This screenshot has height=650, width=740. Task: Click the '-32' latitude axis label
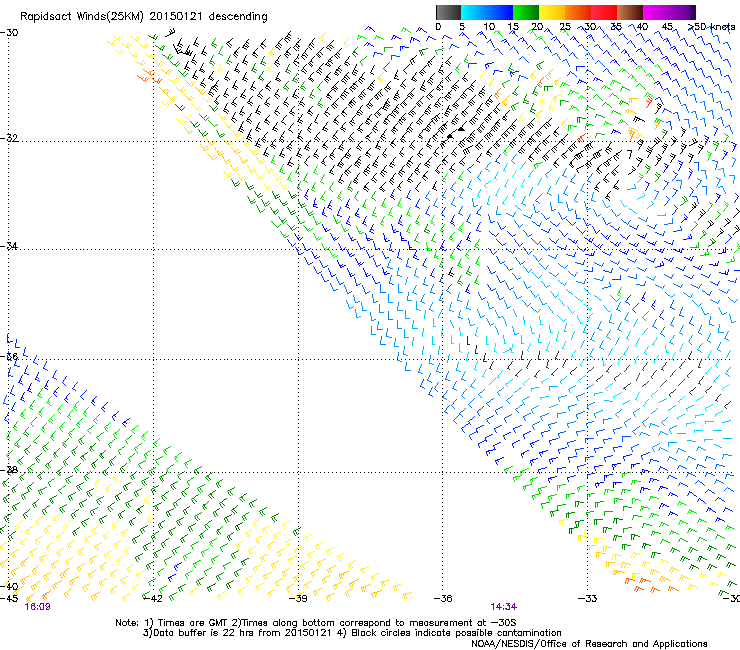(x=9, y=138)
